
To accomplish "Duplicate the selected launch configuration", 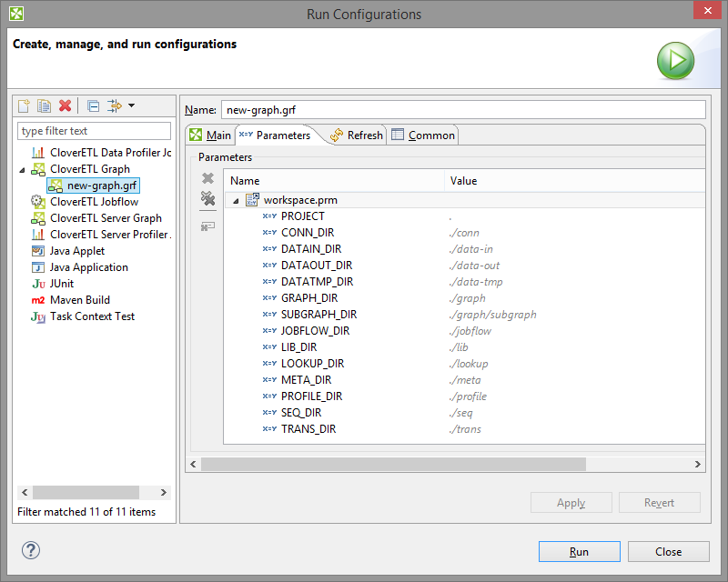I will (44, 106).
